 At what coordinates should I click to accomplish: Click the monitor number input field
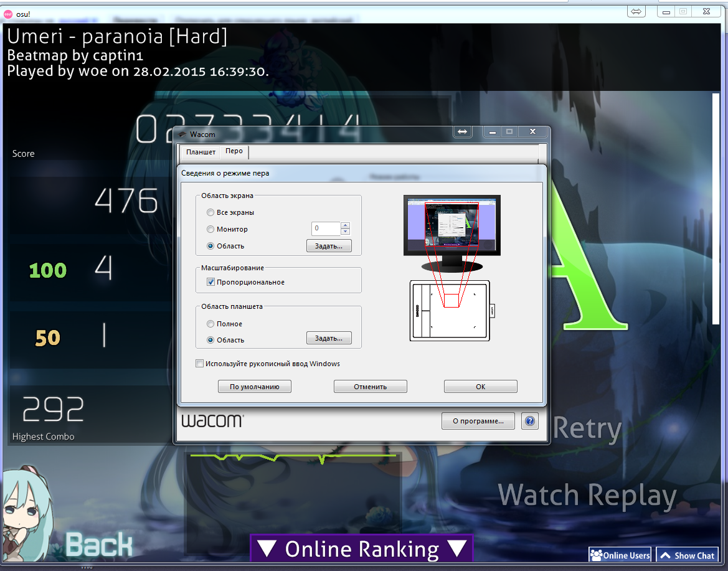click(326, 229)
